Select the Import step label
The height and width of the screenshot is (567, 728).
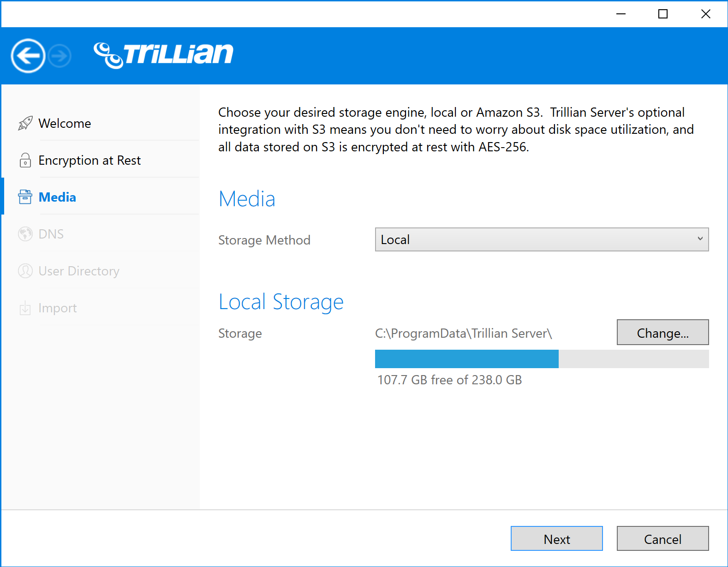pos(58,308)
